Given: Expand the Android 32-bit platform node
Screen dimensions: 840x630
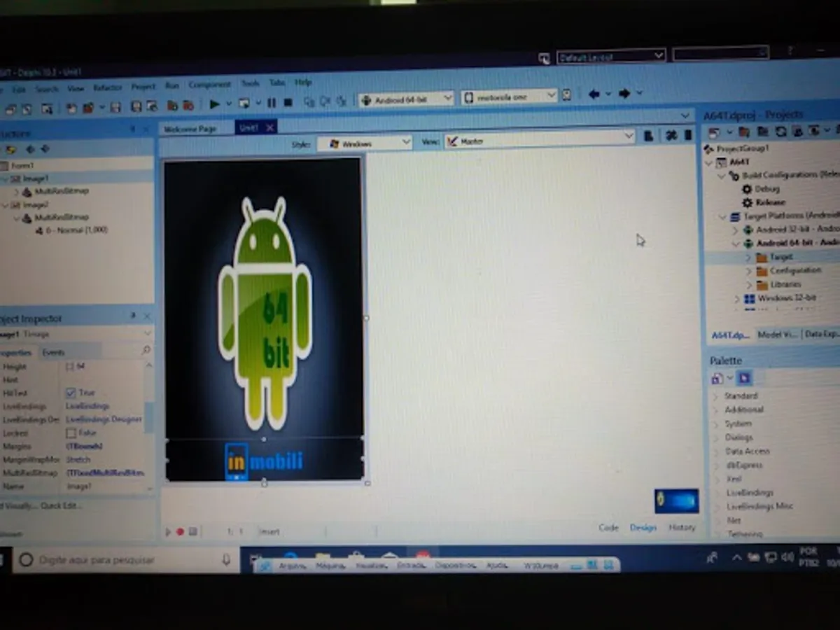Looking at the screenshot, I should [735, 230].
